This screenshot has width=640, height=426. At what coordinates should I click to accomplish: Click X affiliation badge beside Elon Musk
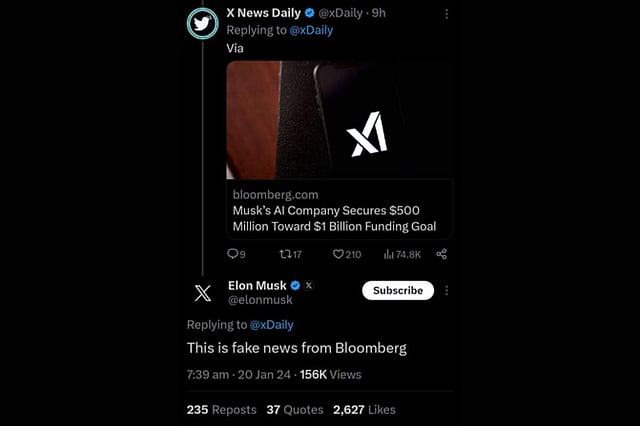tap(309, 285)
